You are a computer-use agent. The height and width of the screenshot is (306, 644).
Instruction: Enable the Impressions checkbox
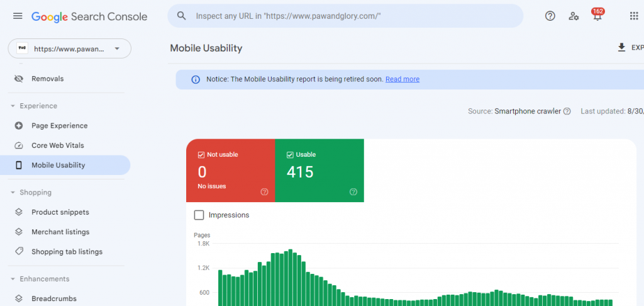[199, 215]
